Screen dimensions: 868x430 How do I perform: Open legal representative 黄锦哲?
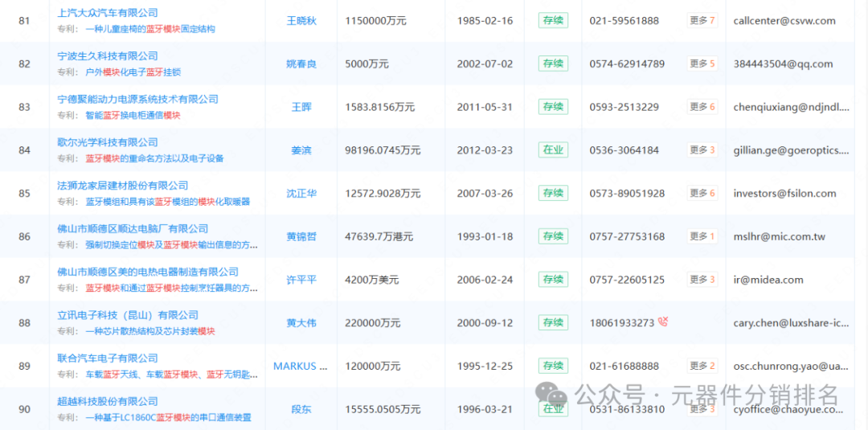click(x=301, y=237)
